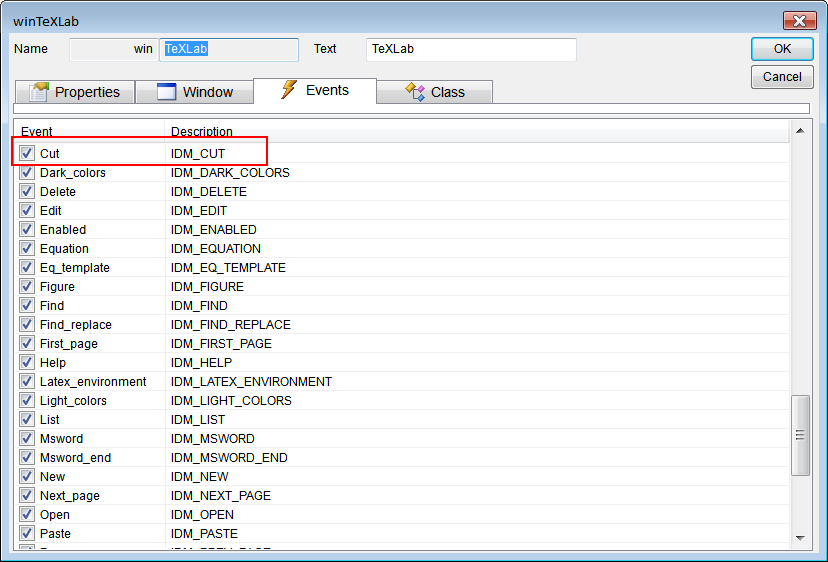
Task: Toggle the List event checkbox
Action: [x=27, y=419]
